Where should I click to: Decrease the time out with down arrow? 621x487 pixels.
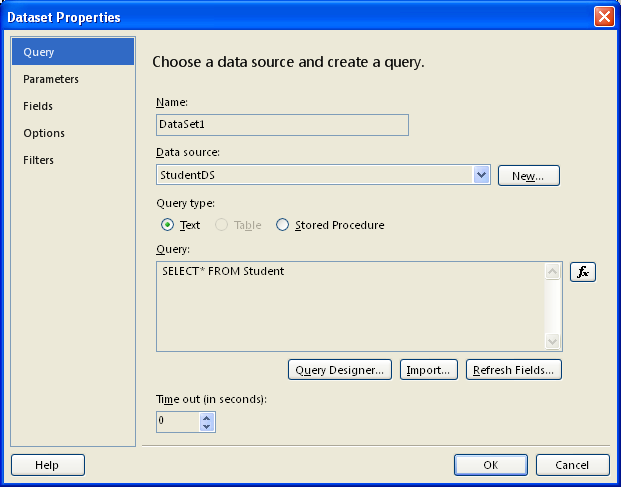[x=206, y=427]
